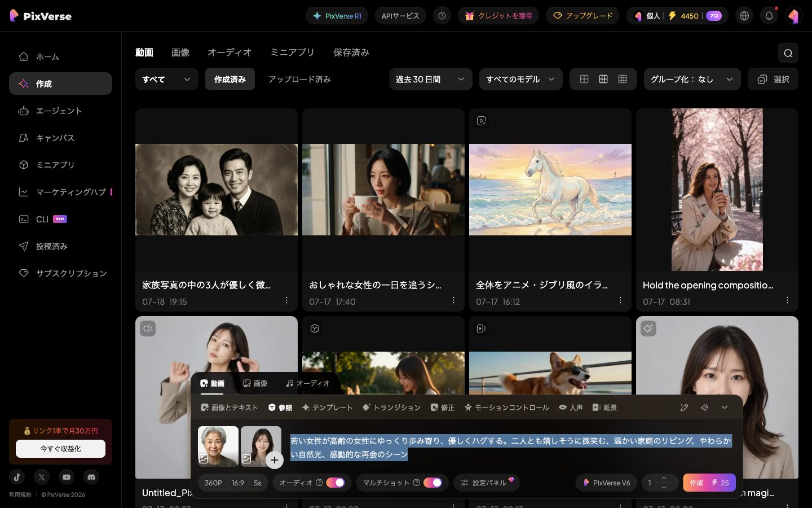Toggle the オーディオ switch off
Image resolution: width=812 pixels, height=508 pixels.
335,483
